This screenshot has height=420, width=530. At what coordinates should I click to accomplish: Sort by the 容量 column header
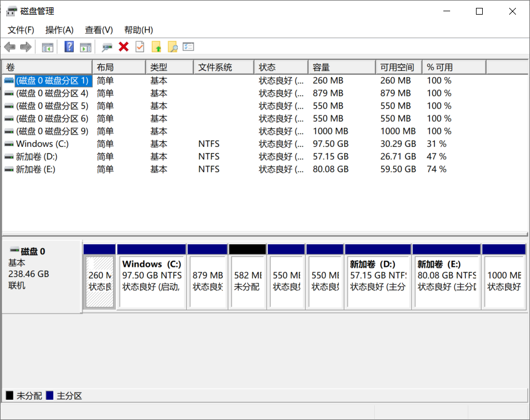coord(342,68)
